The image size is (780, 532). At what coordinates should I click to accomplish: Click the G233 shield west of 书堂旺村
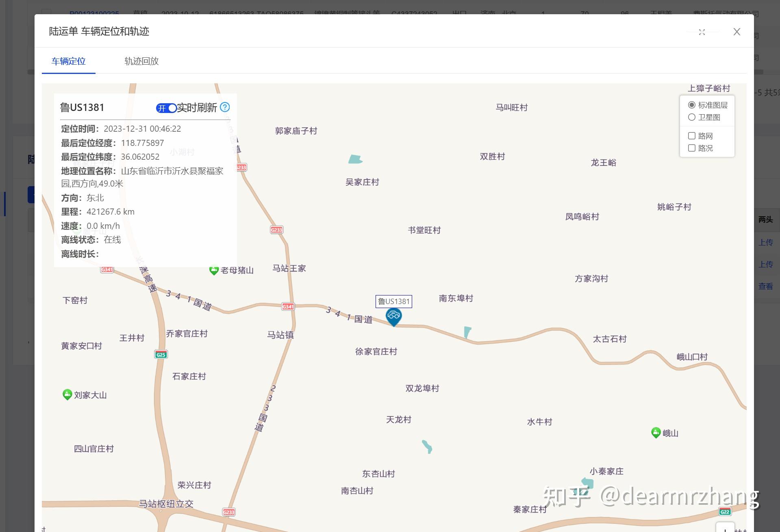click(276, 230)
